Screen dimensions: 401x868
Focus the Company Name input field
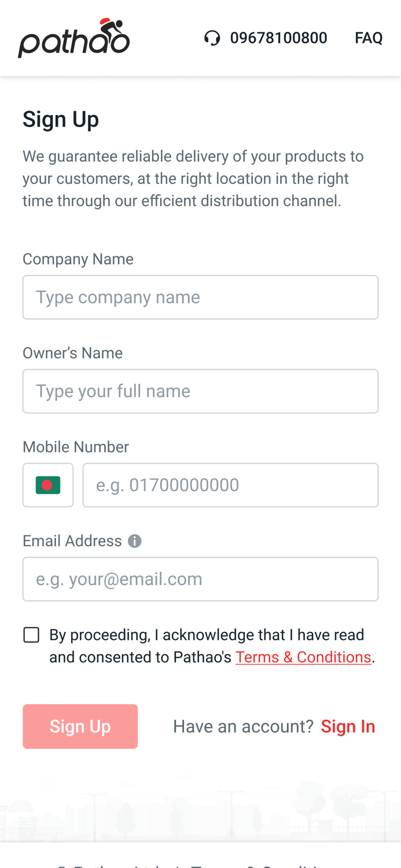pyautogui.click(x=201, y=297)
